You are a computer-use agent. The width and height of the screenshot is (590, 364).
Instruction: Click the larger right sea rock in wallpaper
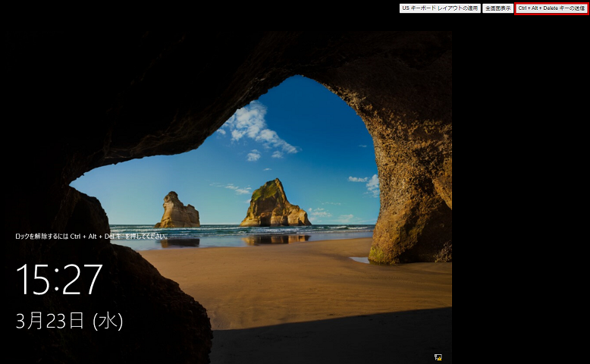click(273, 205)
